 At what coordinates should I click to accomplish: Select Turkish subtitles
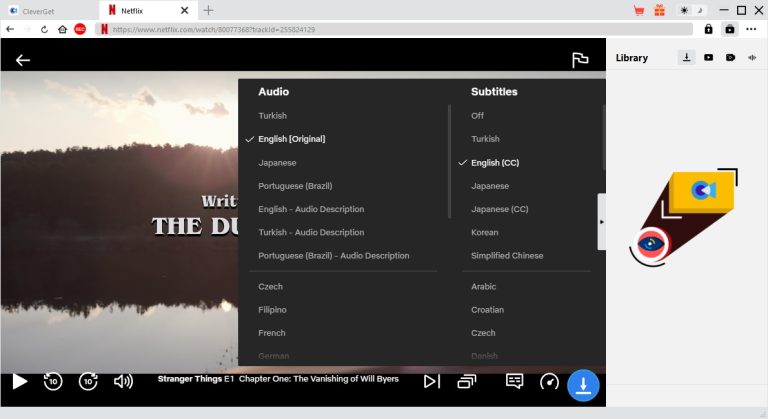pos(485,139)
